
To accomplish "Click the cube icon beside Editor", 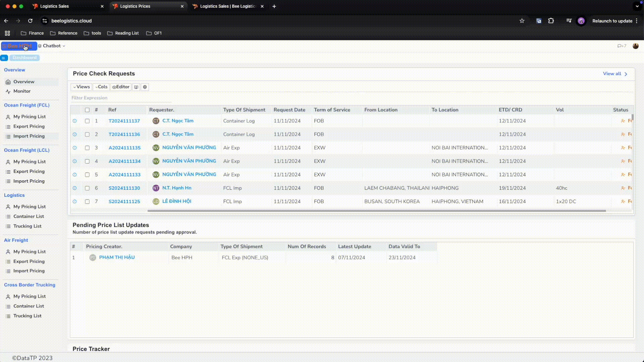I will point(145,87).
